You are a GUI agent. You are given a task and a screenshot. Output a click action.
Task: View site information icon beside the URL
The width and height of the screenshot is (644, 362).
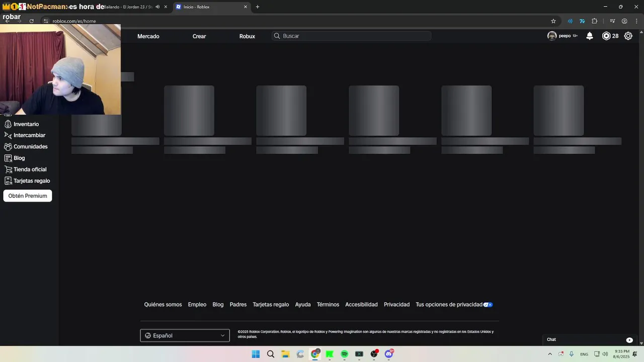(46, 21)
